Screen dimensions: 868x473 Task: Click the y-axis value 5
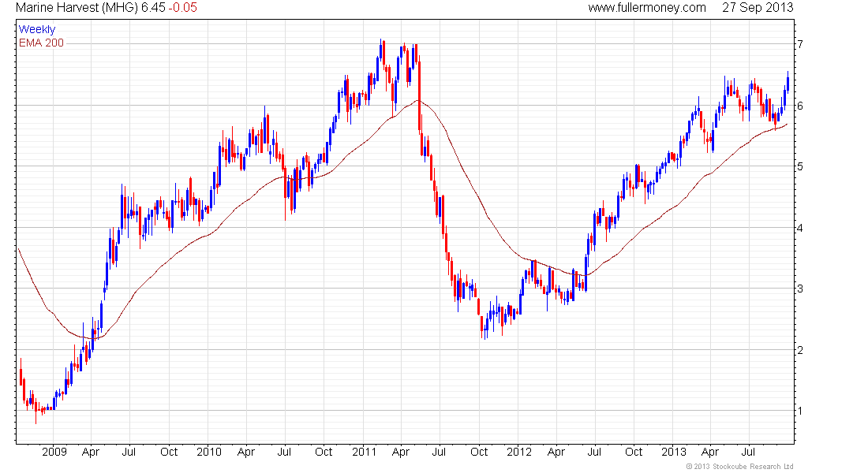click(800, 166)
